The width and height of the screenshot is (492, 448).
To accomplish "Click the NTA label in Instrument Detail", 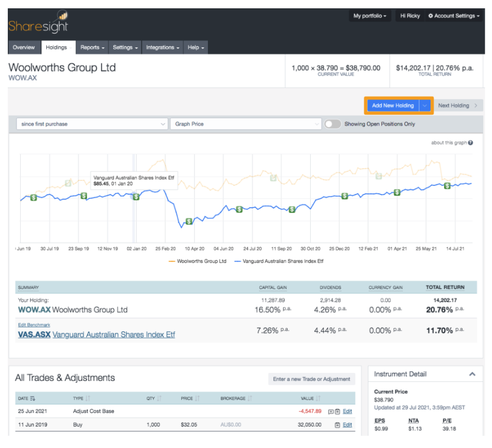I will 413,421.
